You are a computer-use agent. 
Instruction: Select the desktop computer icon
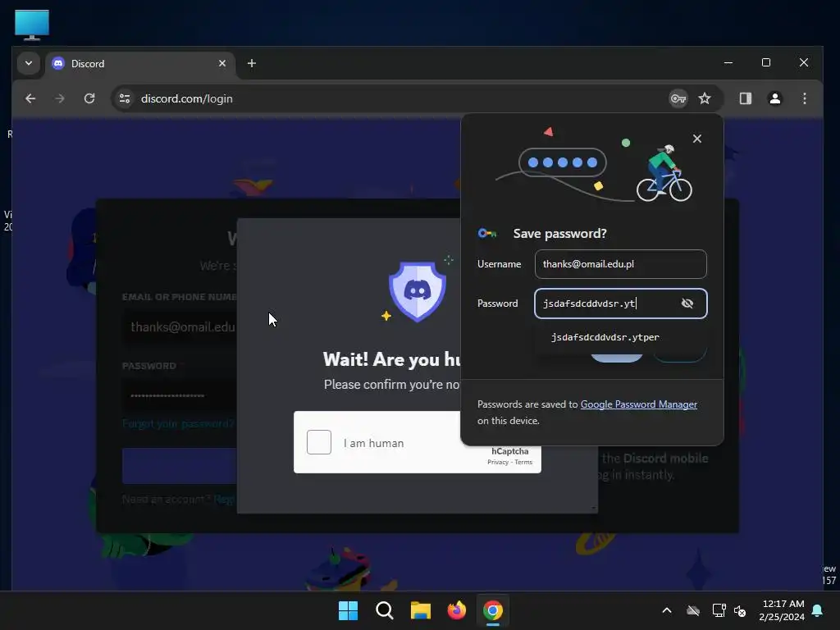(32, 25)
